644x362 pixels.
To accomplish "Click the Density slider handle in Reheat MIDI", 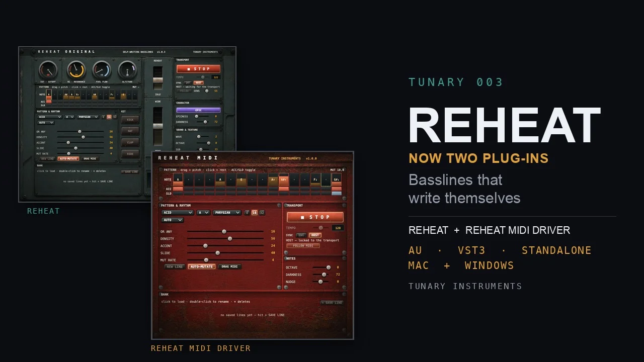I will [230, 239].
